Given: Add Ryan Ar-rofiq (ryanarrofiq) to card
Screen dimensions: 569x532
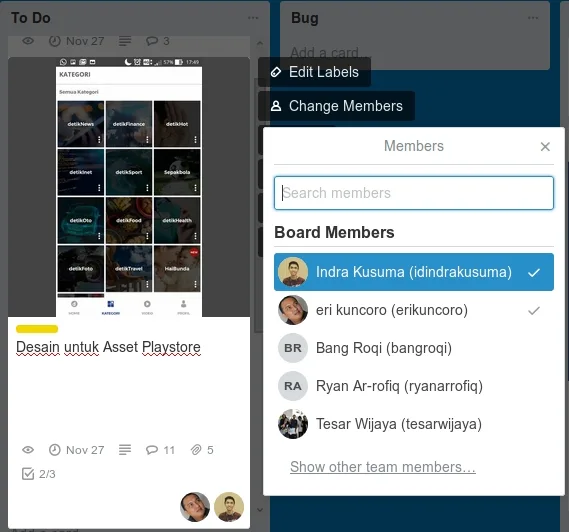Looking at the screenshot, I should (x=414, y=386).
